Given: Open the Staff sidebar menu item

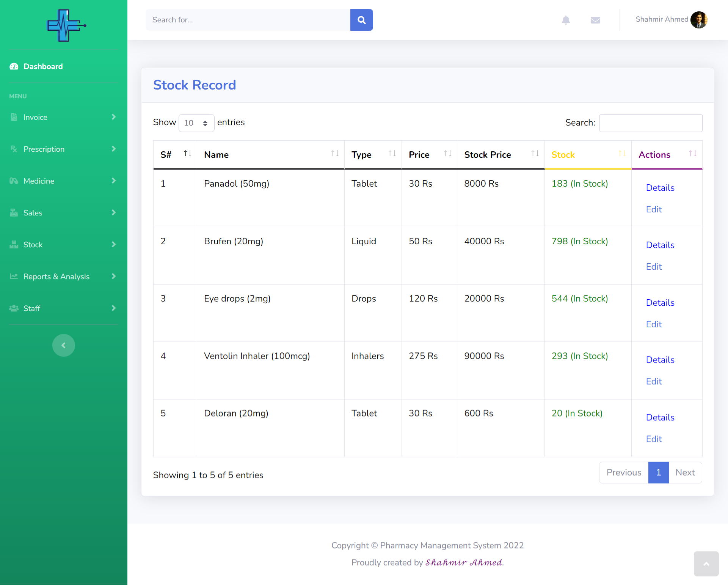Looking at the screenshot, I should click(x=63, y=308).
